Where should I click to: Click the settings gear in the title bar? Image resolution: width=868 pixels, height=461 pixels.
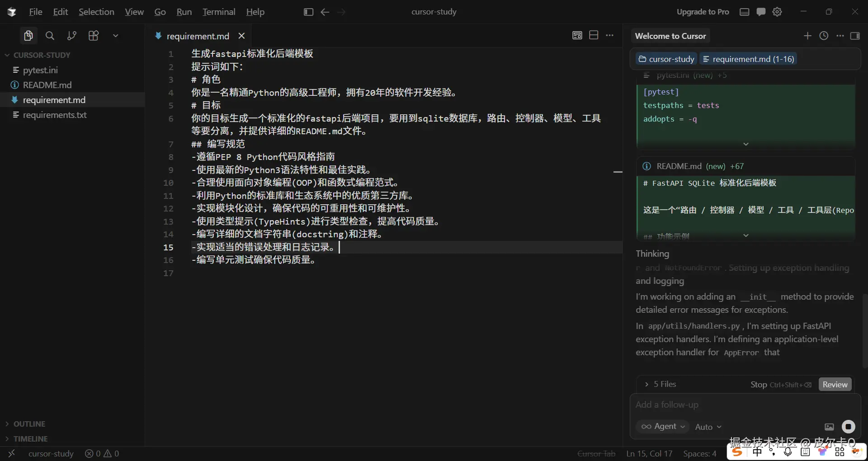pyautogui.click(x=777, y=12)
